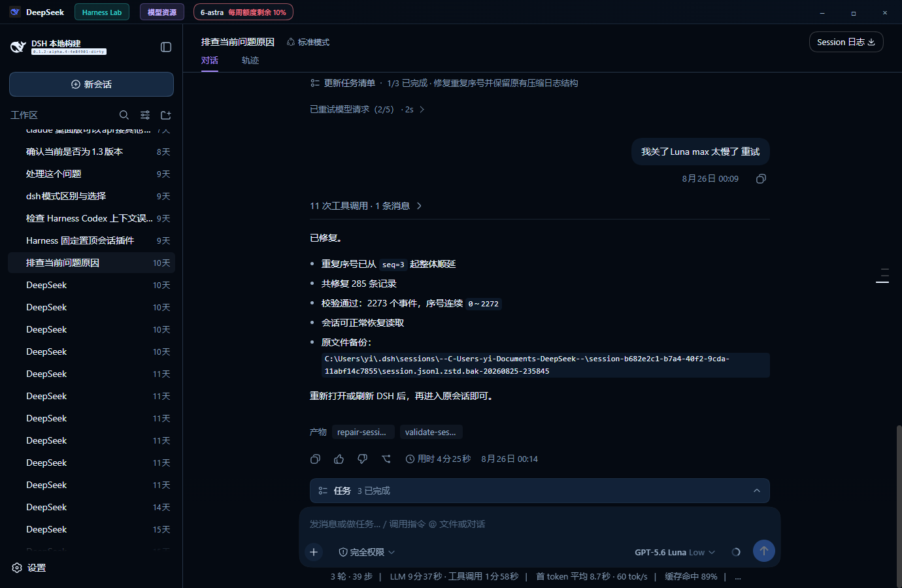Expand 11 次工具调用 details
The image size is (902, 588).
click(x=366, y=206)
